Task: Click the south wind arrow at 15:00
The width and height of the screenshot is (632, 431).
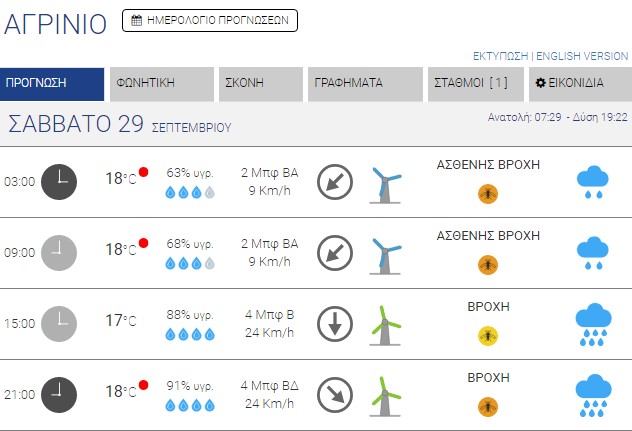Action: pyautogui.click(x=335, y=324)
